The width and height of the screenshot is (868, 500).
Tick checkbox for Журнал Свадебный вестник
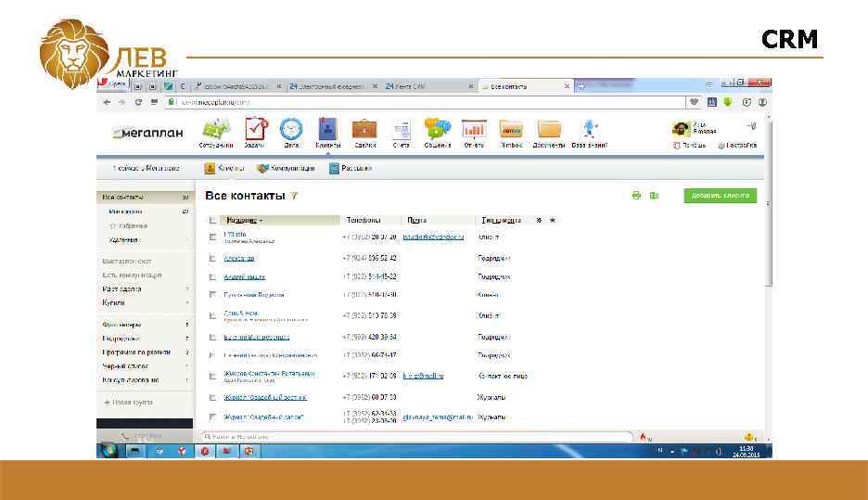click(x=212, y=397)
